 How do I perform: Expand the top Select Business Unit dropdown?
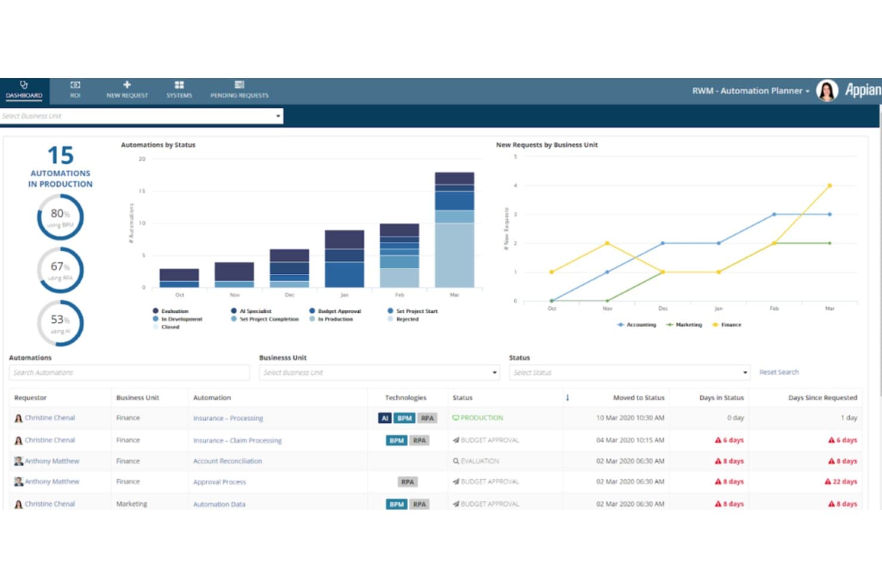pyautogui.click(x=142, y=116)
